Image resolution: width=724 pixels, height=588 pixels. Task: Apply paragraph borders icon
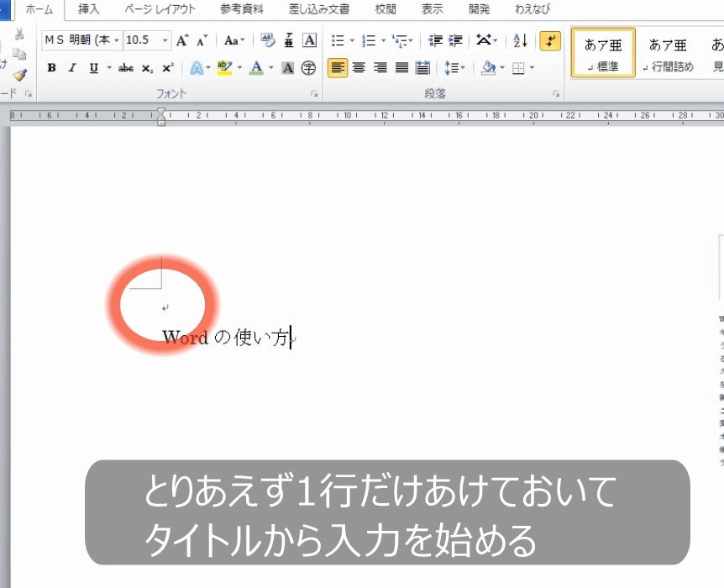[x=518, y=68]
